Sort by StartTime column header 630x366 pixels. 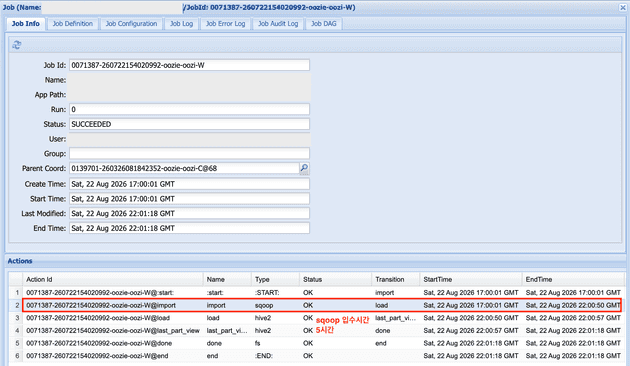(x=471, y=279)
